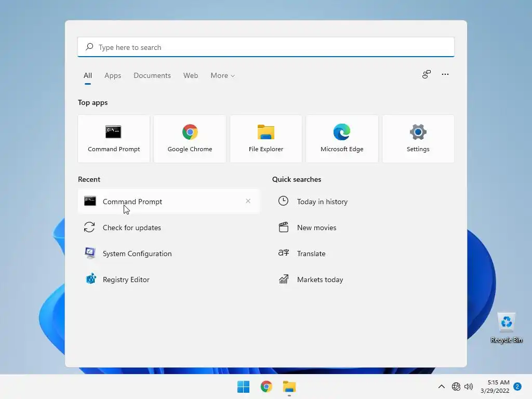Open System Configuration recent item

169,254
